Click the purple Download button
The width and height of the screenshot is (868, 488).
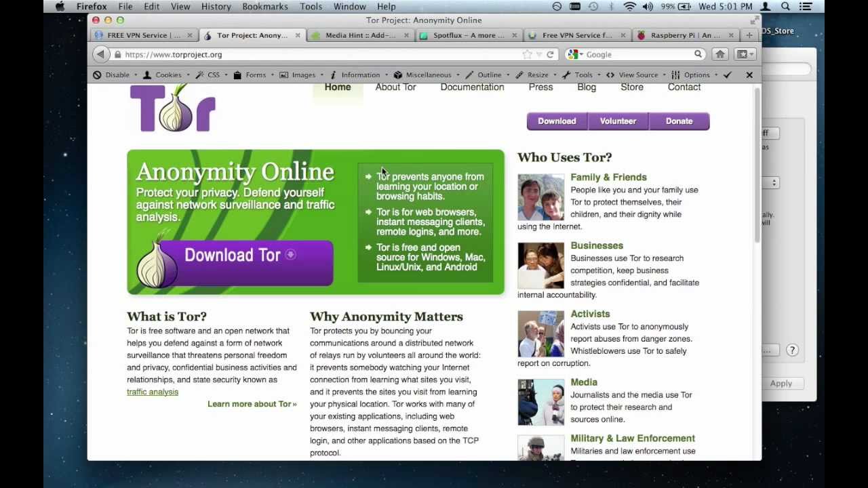(557, 121)
